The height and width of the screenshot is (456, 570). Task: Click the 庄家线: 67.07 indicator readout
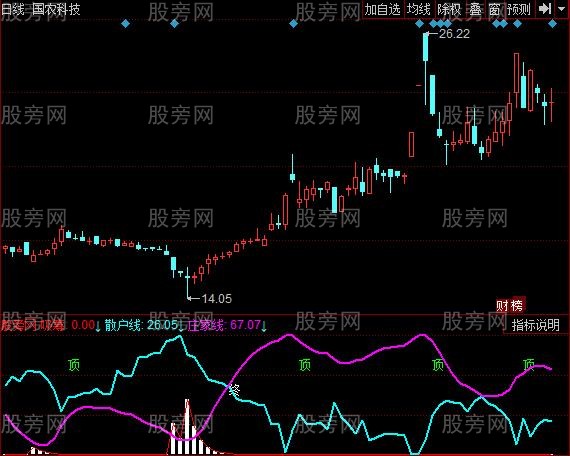[224, 325]
